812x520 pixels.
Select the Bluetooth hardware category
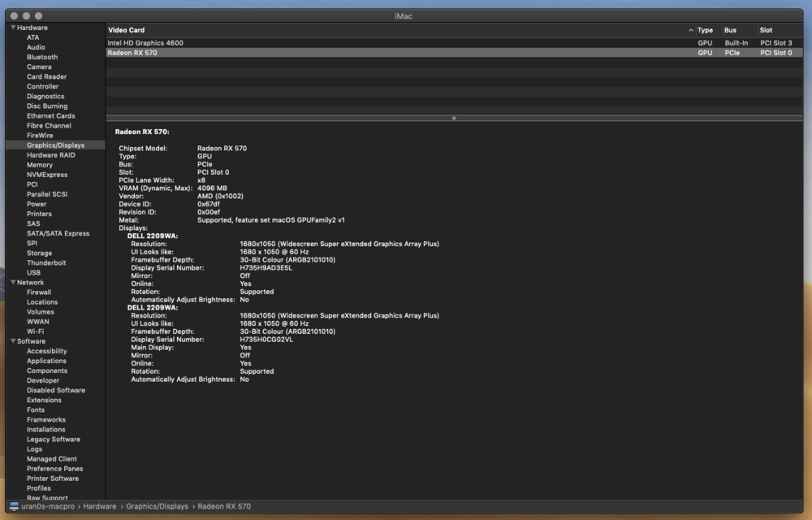tap(41, 56)
